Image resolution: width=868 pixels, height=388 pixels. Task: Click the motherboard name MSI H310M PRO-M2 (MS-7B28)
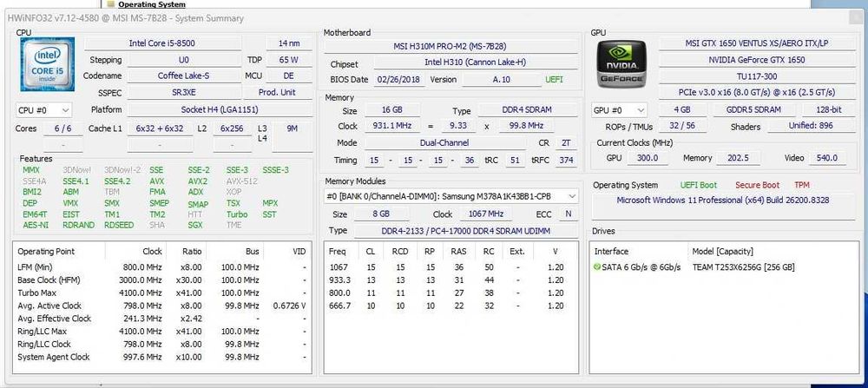pyautogui.click(x=450, y=46)
